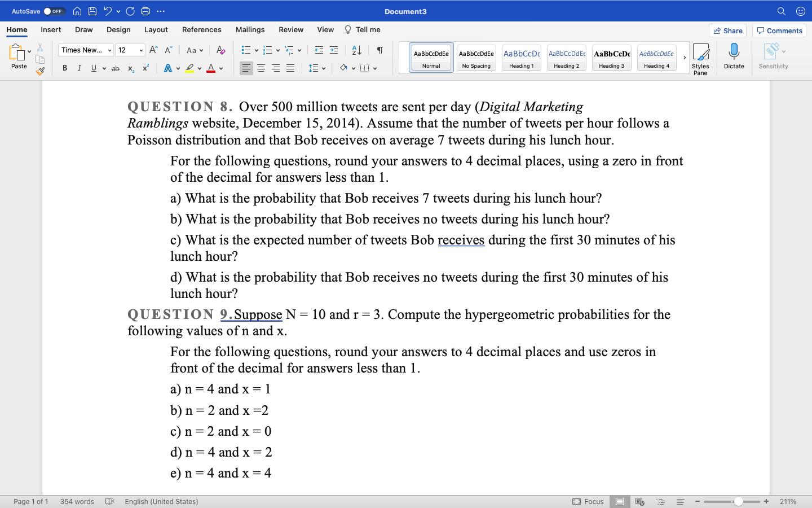Open the References tab
The image size is (812, 508).
click(x=202, y=30)
